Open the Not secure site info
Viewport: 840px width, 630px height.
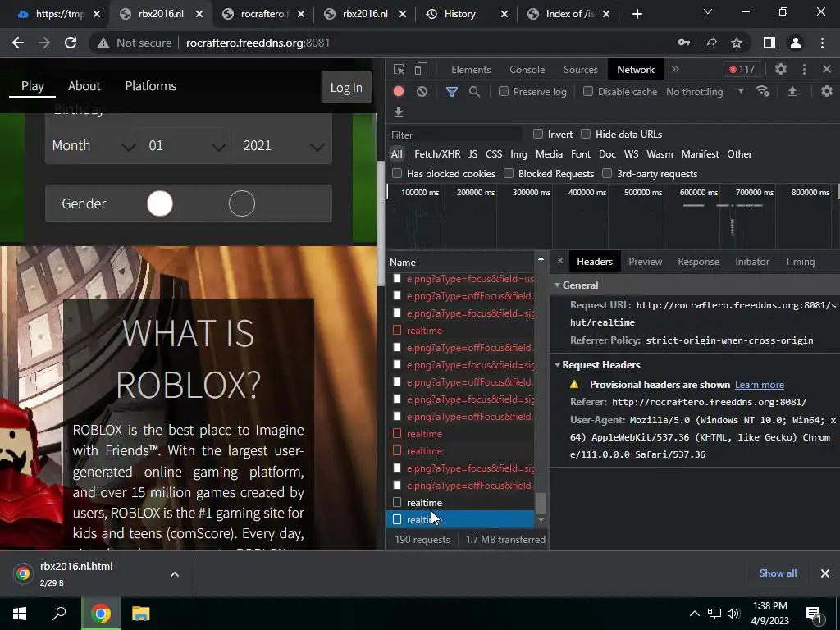tap(135, 43)
